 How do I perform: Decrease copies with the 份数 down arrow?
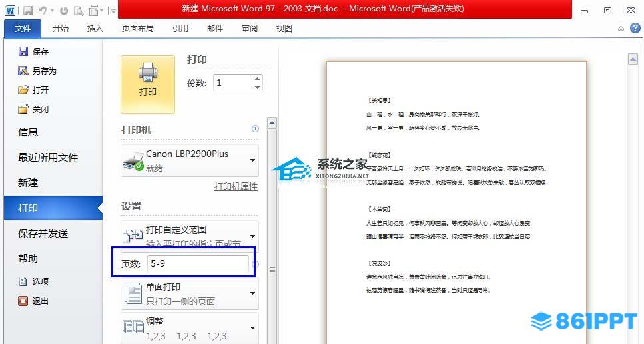point(258,87)
